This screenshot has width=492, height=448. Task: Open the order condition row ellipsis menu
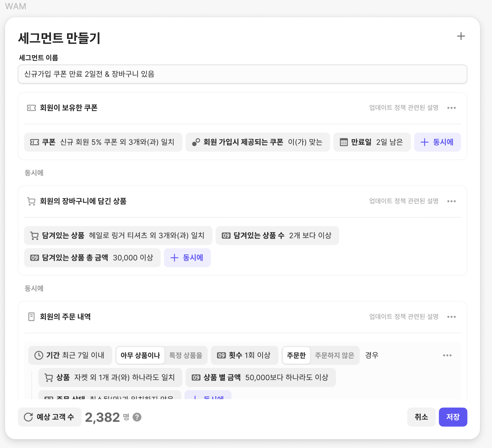tap(447, 355)
